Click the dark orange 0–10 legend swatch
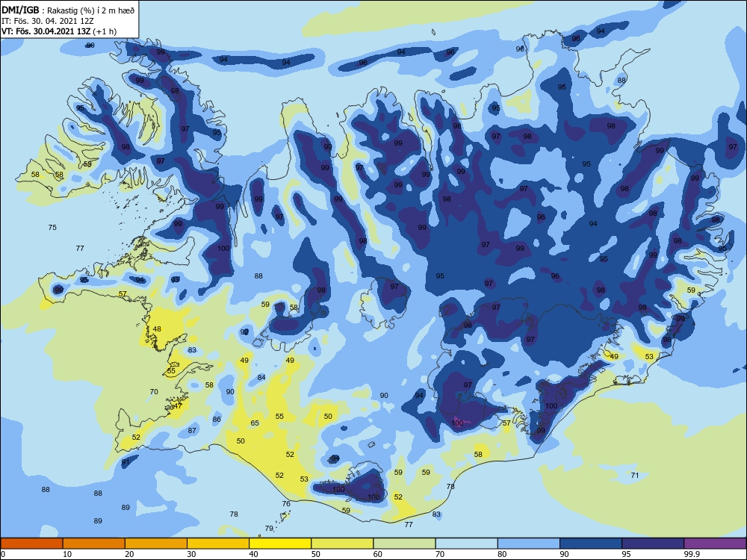Screen dimensions: 747x560 (x=31, y=544)
